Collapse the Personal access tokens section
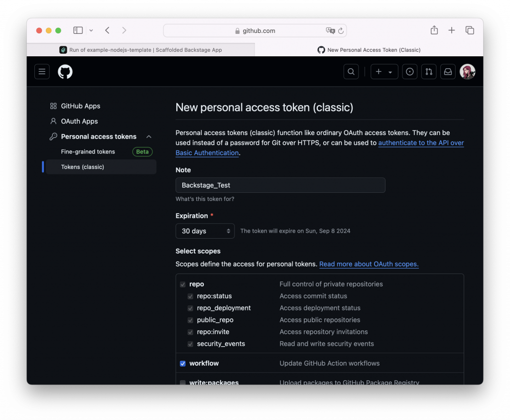This screenshot has height=420, width=510. coord(149,137)
